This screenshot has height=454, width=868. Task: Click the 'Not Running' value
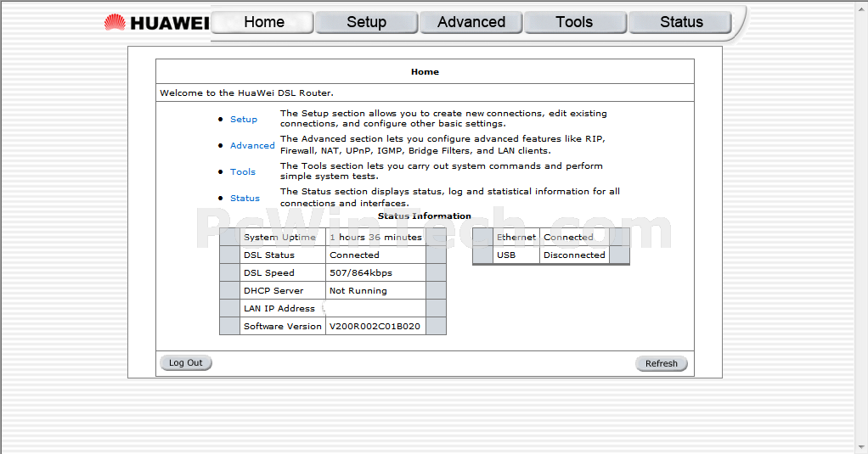click(x=376, y=291)
